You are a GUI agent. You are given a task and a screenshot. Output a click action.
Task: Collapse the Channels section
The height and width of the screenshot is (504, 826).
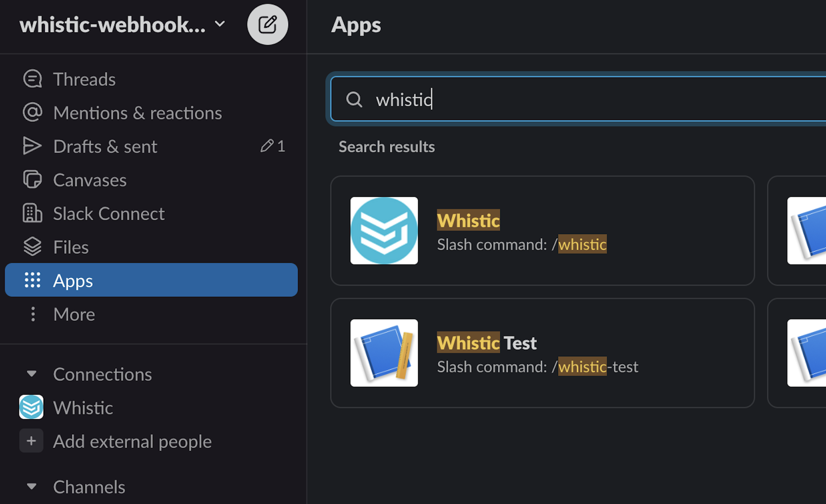[x=31, y=486]
